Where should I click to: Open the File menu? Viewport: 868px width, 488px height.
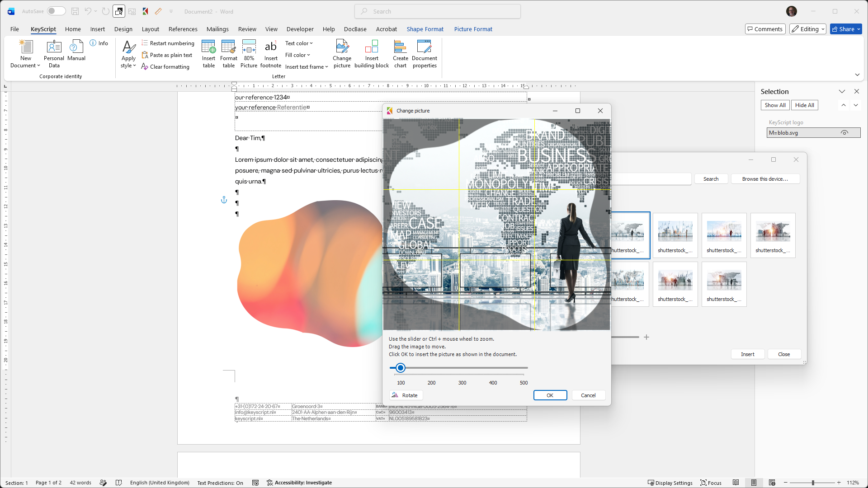click(x=14, y=29)
